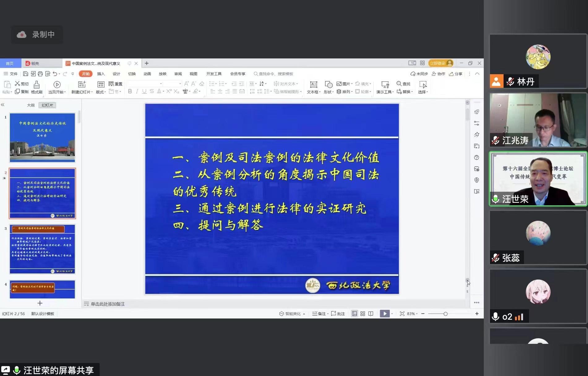
Task: Insert a text box (文本框)
Action: pyautogui.click(x=314, y=84)
